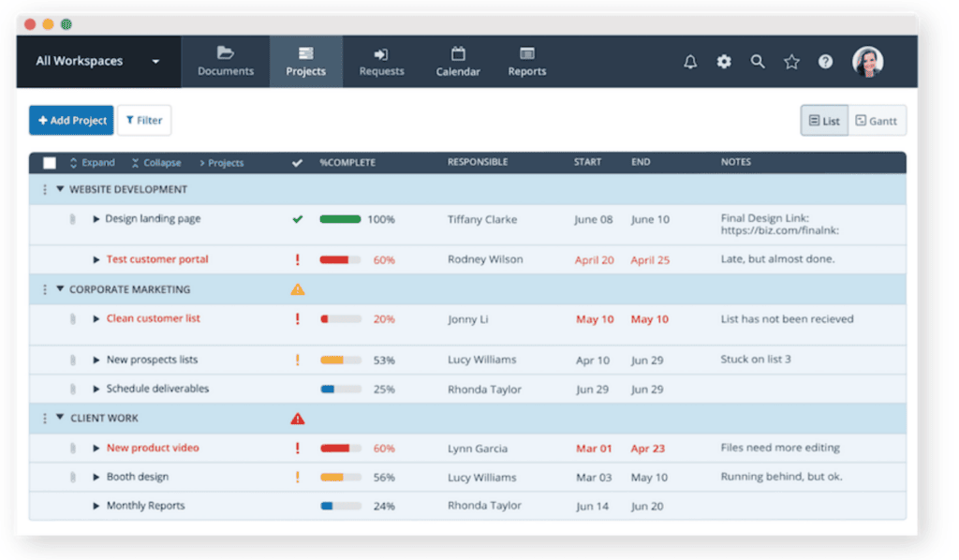
Task: Go to the Calendar tab
Action: tap(458, 62)
